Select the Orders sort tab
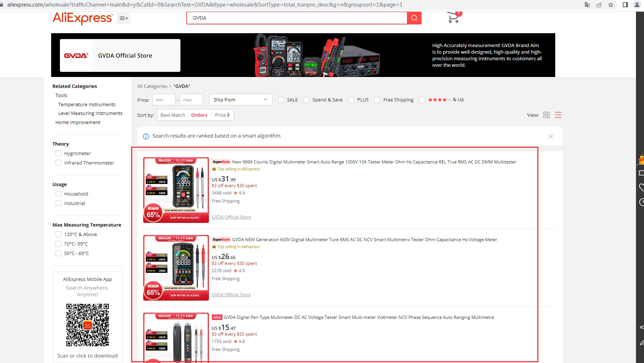Viewport: 644px width, 363px height. tap(199, 115)
